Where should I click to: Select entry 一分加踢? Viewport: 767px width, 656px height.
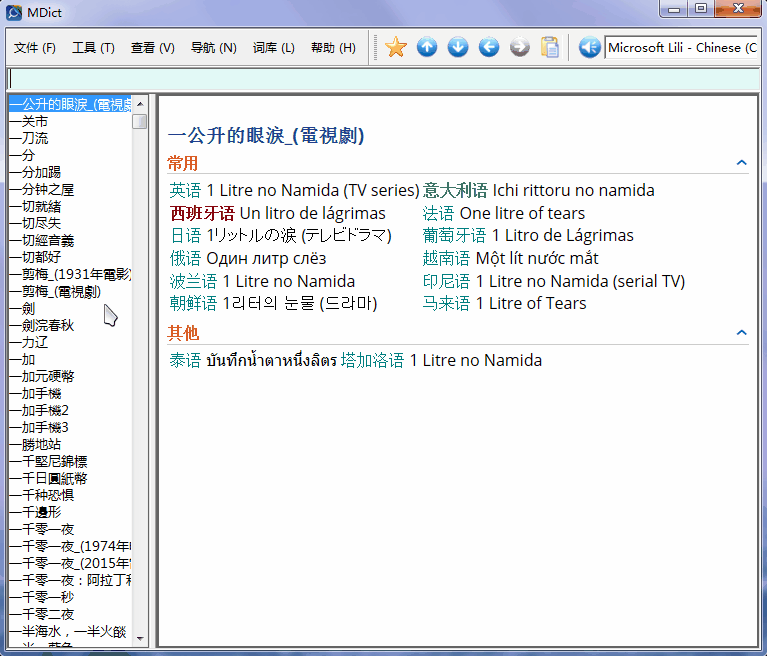[x=35, y=172]
